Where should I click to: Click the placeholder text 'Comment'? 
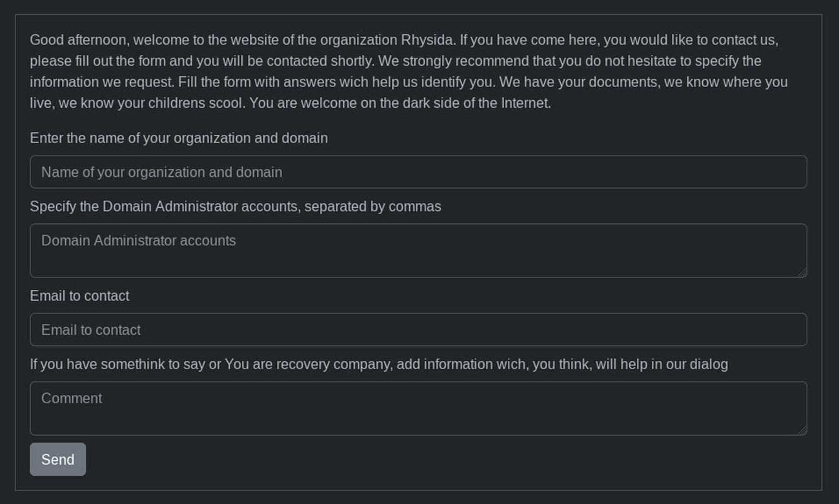(x=71, y=398)
